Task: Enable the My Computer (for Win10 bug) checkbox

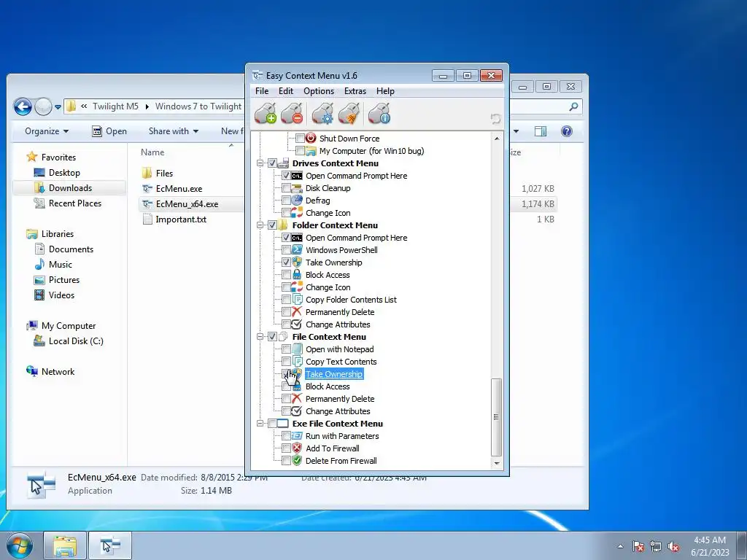Action: coord(300,151)
